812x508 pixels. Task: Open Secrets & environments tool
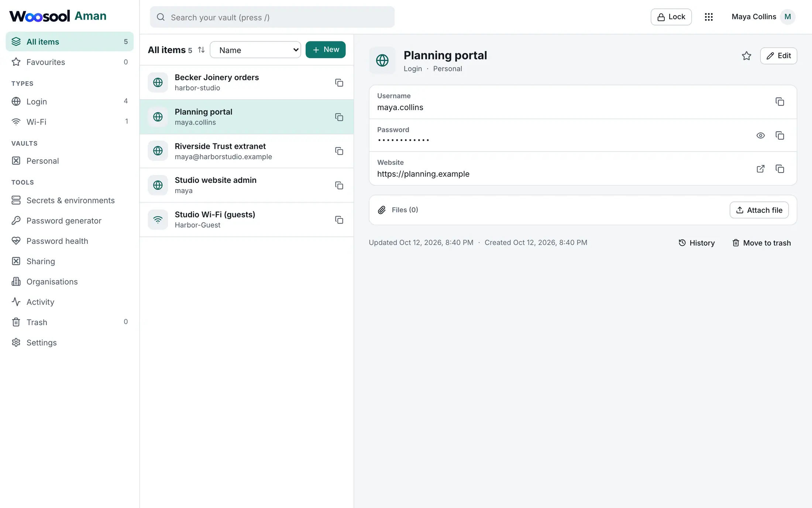point(70,200)
